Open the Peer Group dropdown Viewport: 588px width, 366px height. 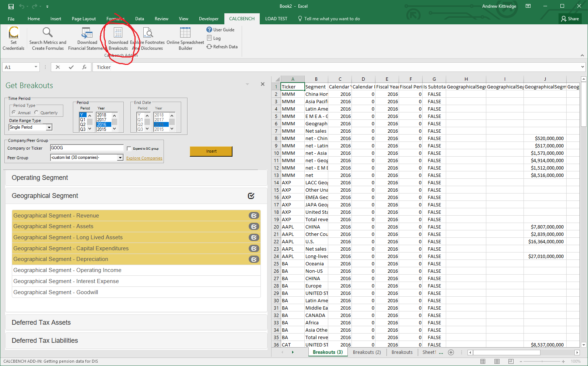pyautogui.click(x=120, y=157)
